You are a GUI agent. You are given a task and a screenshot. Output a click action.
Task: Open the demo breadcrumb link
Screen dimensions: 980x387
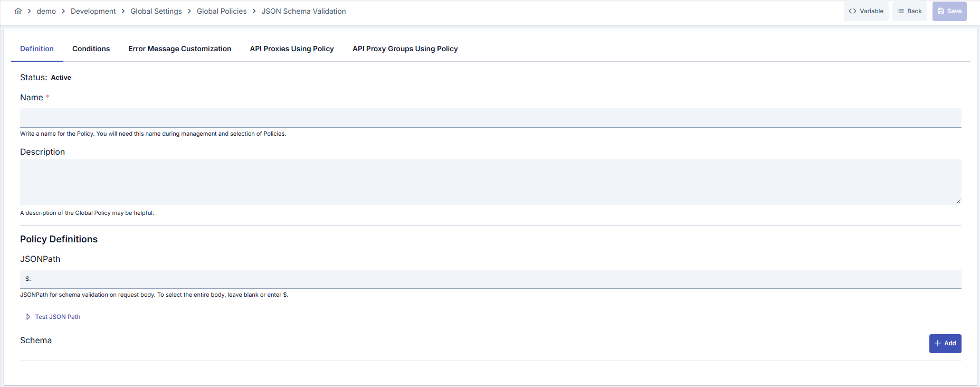click(46, 11)
